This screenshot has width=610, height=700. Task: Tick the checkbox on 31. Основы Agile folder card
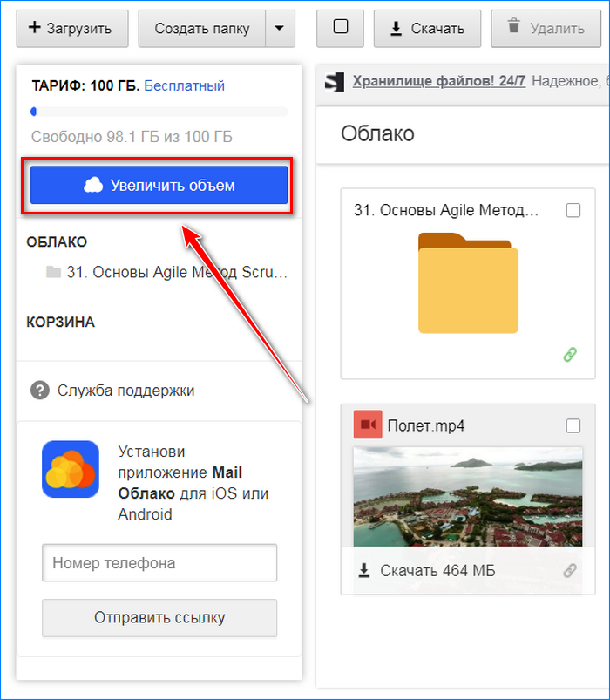[x=573, y=210]
